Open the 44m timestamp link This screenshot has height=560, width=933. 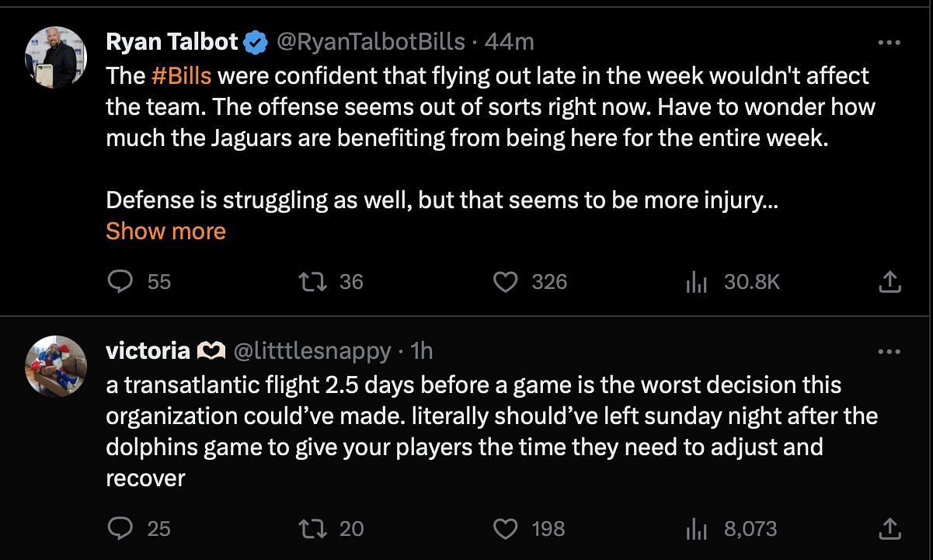pos(510,41)
